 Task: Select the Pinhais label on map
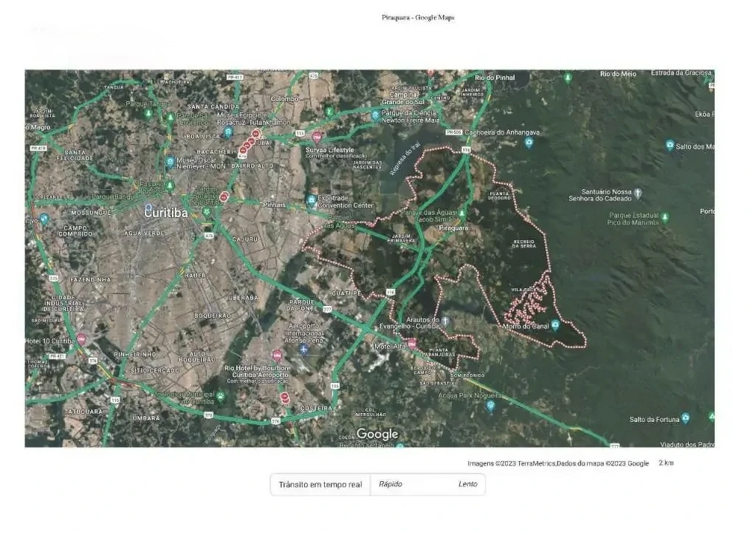pos(274,205)
